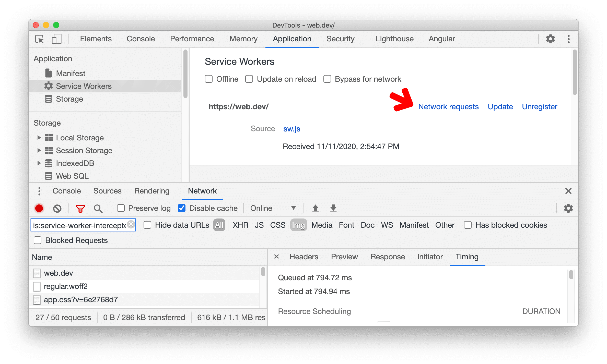The width and height of the screenshot is (607, 364).
Task: Click the Network panel settings gear icon
Action: pos(568,208)
